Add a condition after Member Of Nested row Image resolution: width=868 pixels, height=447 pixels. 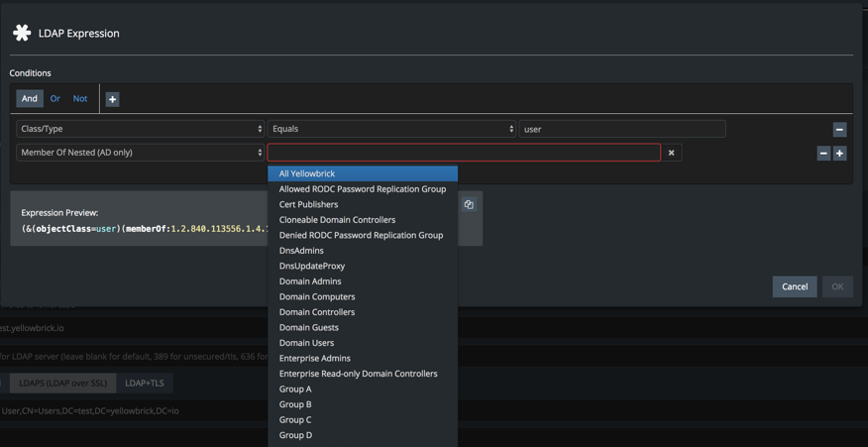point(839,153)
